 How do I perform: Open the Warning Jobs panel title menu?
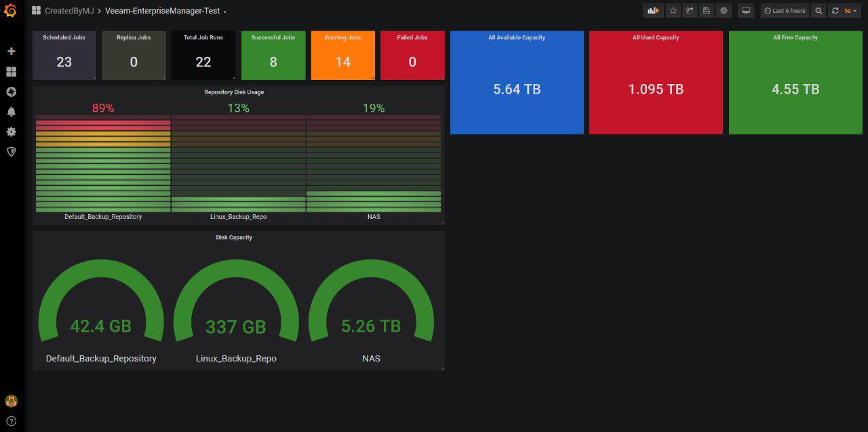pos(343,37)
